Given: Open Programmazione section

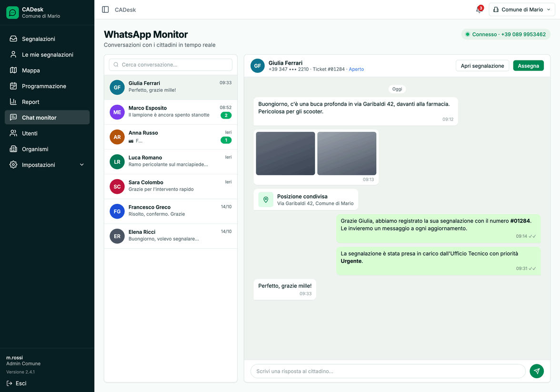Looking at the screenshot, I should coord(47,86).
